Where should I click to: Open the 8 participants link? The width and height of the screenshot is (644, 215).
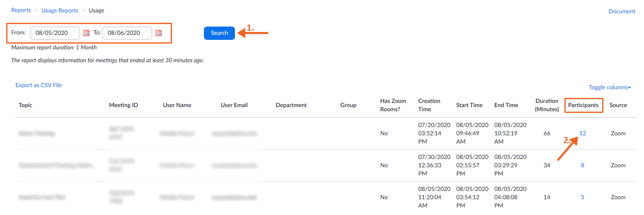pos(582,165)
